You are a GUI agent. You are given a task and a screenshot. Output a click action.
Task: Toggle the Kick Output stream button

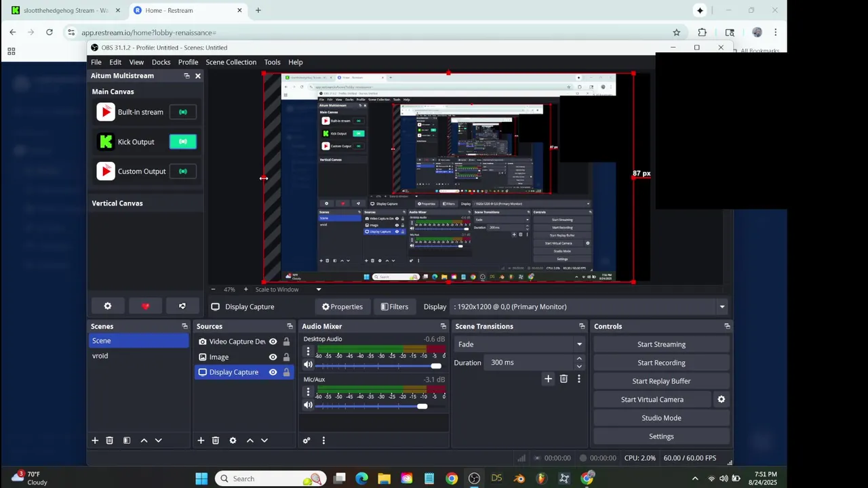[x=182, y=142]
